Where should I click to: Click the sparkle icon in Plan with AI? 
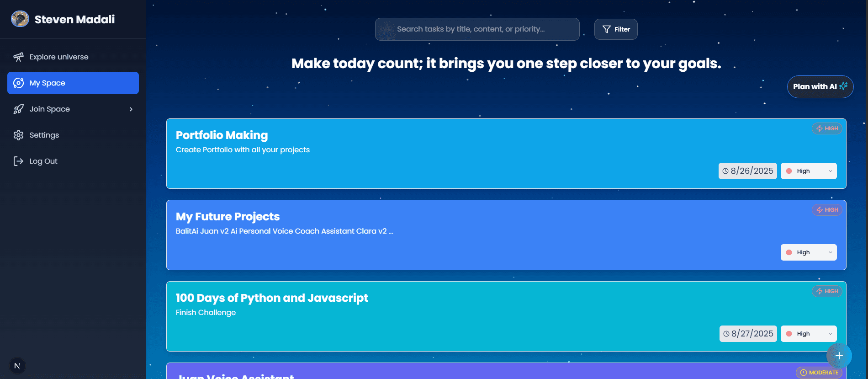[x=843, y=86]
